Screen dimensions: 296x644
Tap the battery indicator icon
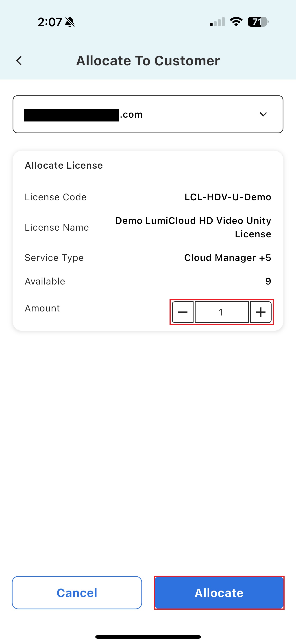(258, 22)
